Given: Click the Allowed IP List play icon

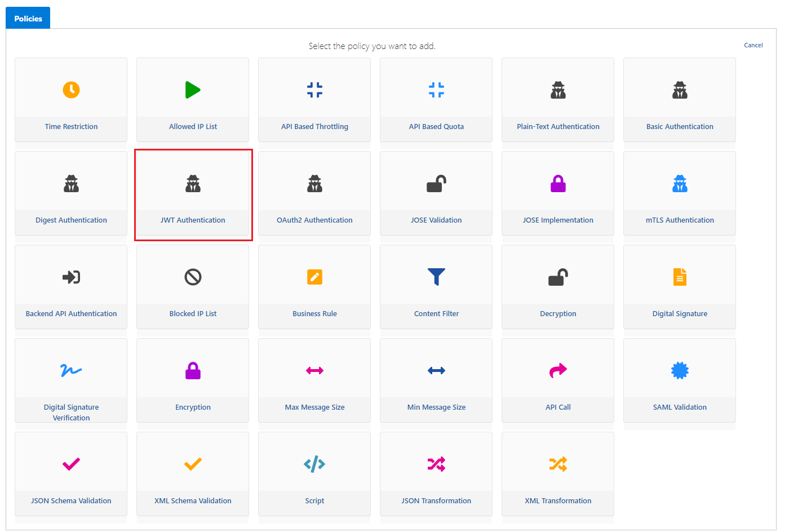Looking at the screenshot, I should (x=193, y=90).
